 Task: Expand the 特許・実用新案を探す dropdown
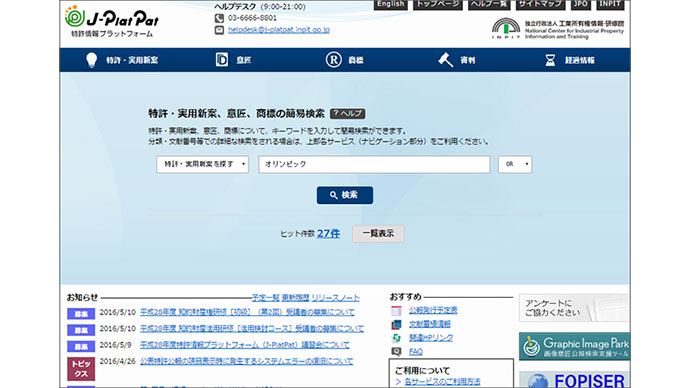(x=202, y=164)
